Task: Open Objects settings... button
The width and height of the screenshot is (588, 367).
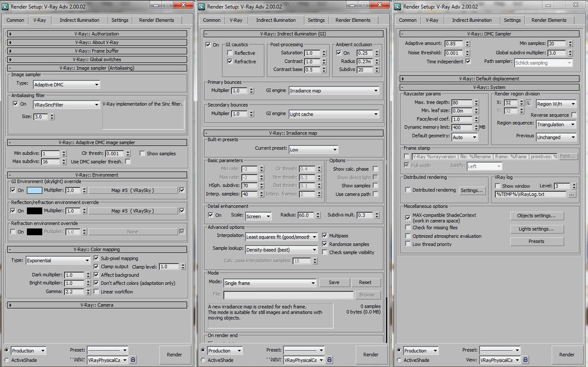Action: click(x=537, y=216)
